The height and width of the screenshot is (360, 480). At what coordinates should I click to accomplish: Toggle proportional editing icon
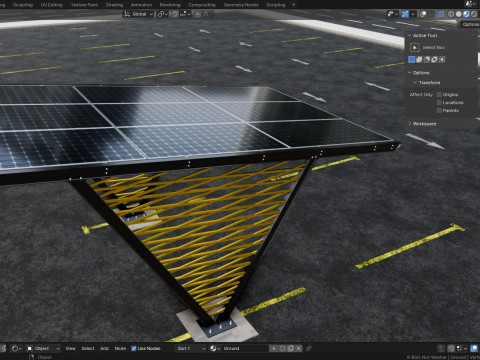(198, 14)
